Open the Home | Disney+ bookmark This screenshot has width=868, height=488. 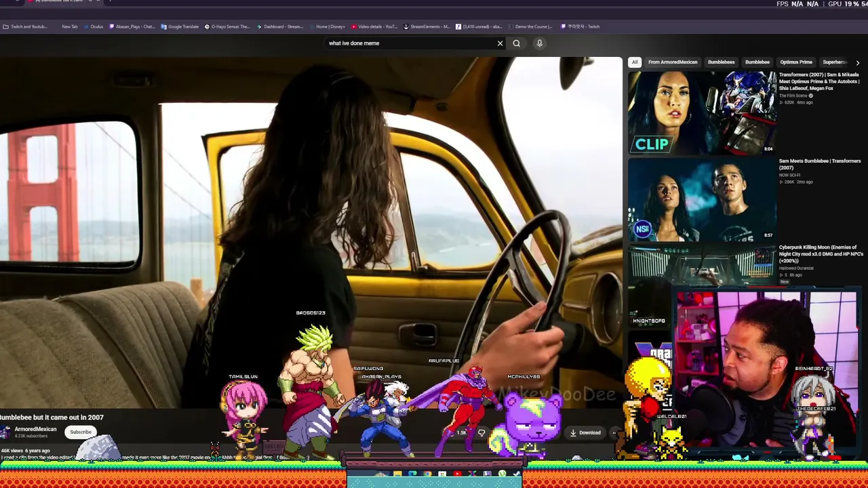328,26
